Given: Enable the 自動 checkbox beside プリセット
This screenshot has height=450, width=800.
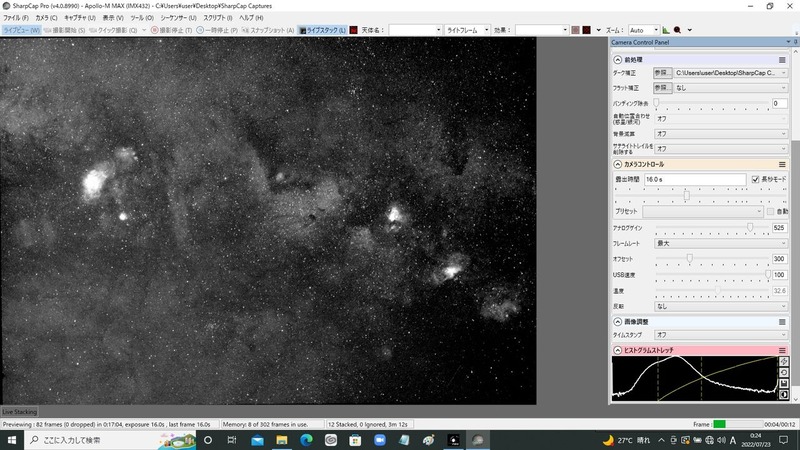Looking at the screenshot, I should [770, 211].
